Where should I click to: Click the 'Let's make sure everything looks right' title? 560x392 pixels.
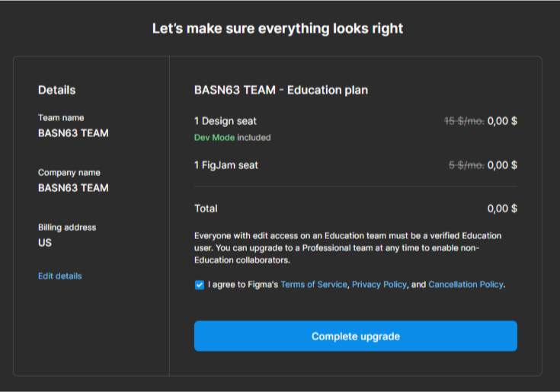click(x=277, y=28)
